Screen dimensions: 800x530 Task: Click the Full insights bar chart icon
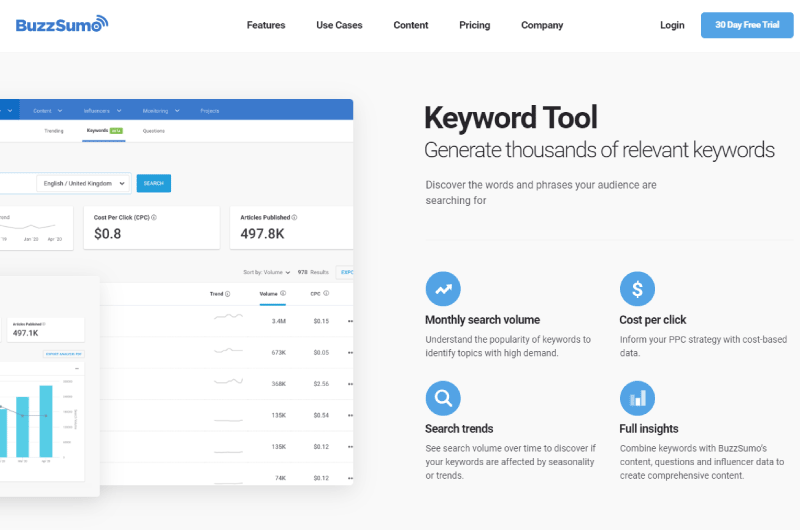pos(637,398)
